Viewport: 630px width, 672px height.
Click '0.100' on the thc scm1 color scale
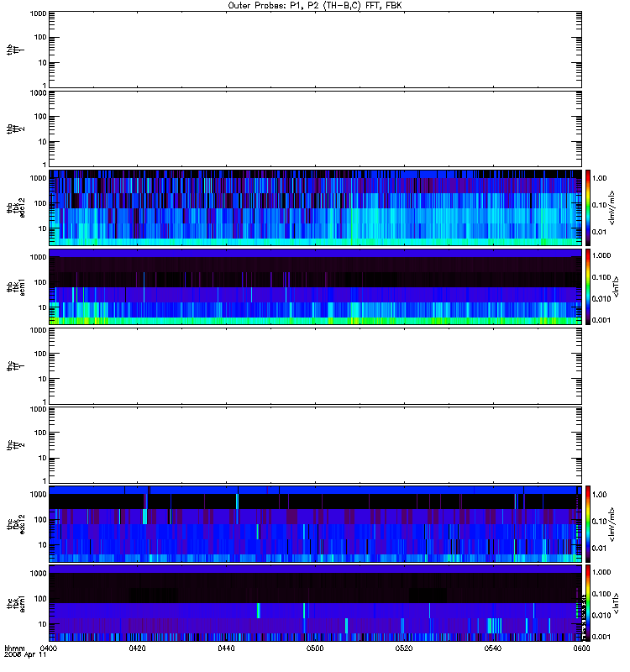click(x=601, y=594)
